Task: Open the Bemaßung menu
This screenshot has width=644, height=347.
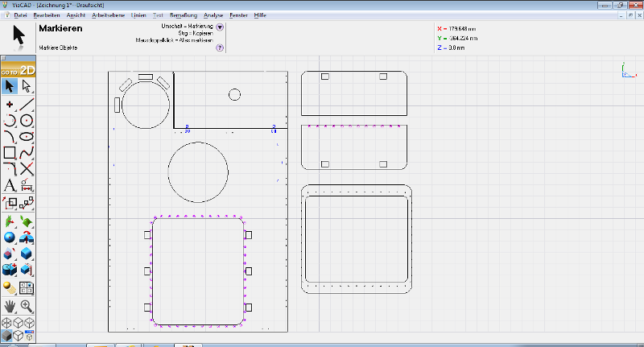Action: (x=184, y=16)
